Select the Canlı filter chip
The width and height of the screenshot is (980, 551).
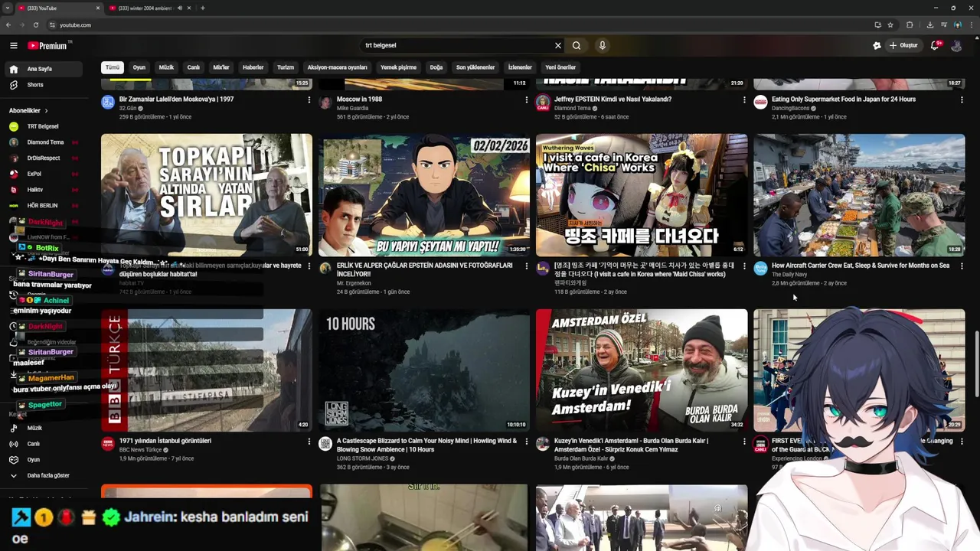coord(194,67)
